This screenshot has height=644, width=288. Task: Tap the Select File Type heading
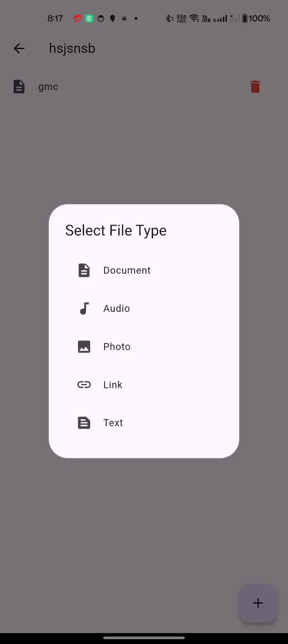[x=116, y=231]
